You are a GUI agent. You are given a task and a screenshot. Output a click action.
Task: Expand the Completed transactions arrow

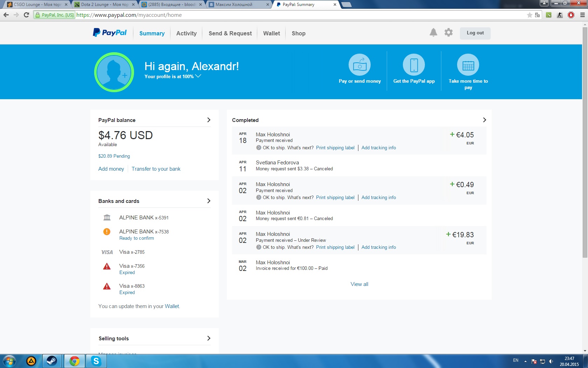point(484,120)
